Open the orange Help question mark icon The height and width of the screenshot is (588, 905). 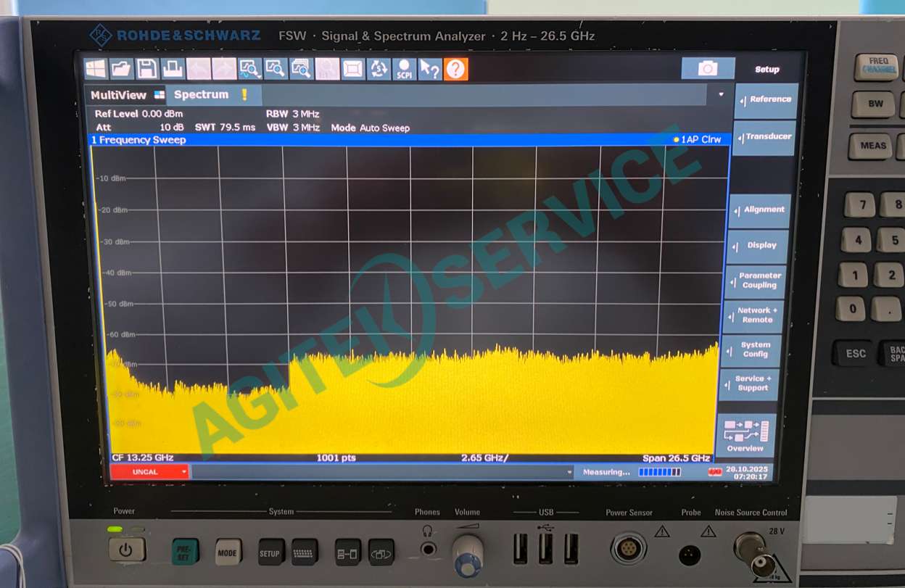click(x=455, y=69)
